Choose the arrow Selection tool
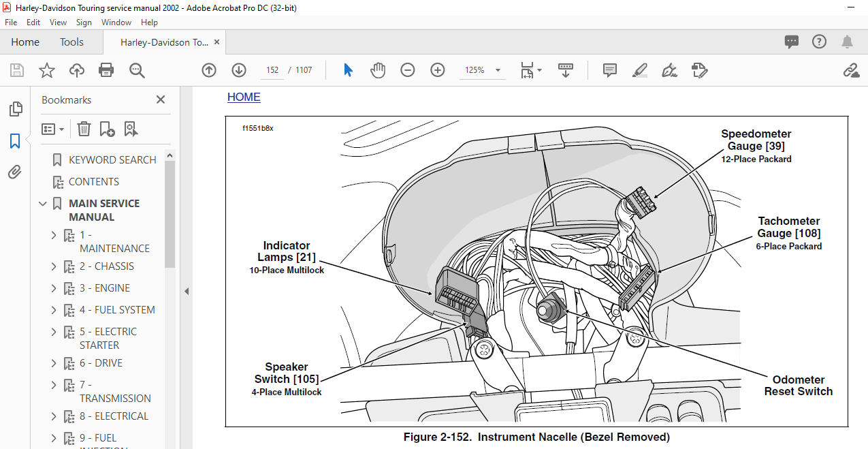Viewport: 868px width, 449px height. (348, 70)
